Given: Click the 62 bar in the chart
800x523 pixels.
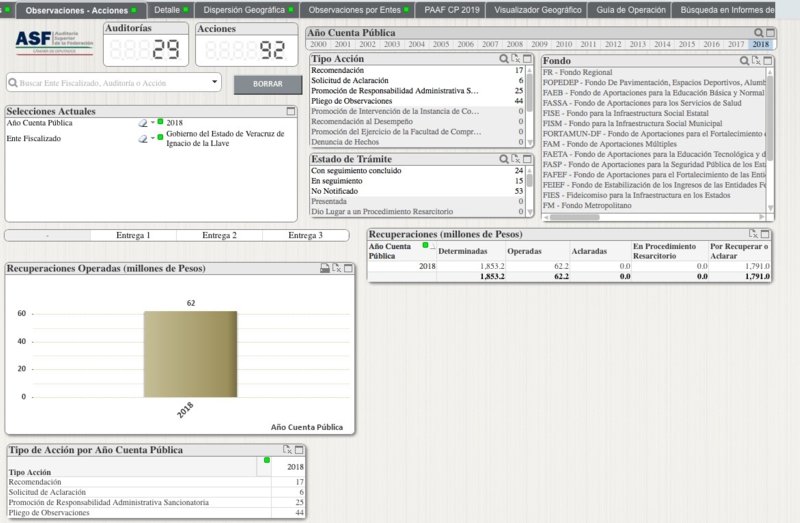Looking at the screenshot, I should click(x=190, y=353).
